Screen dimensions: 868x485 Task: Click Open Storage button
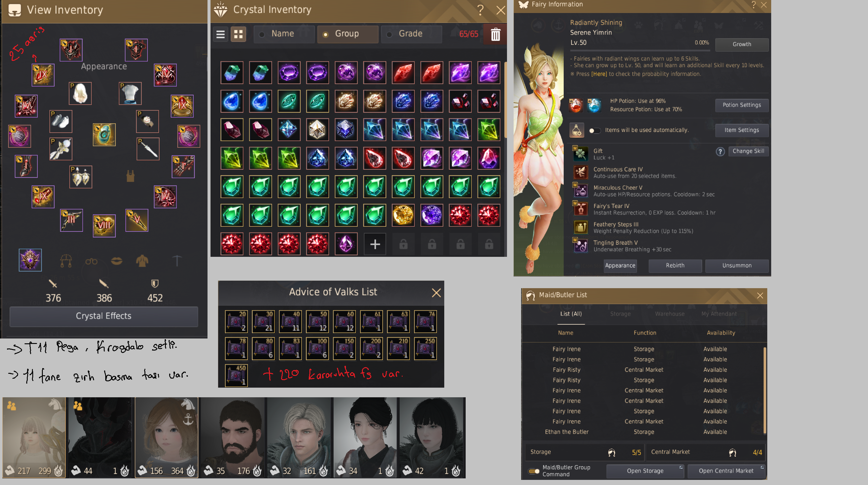pos(645,471)
